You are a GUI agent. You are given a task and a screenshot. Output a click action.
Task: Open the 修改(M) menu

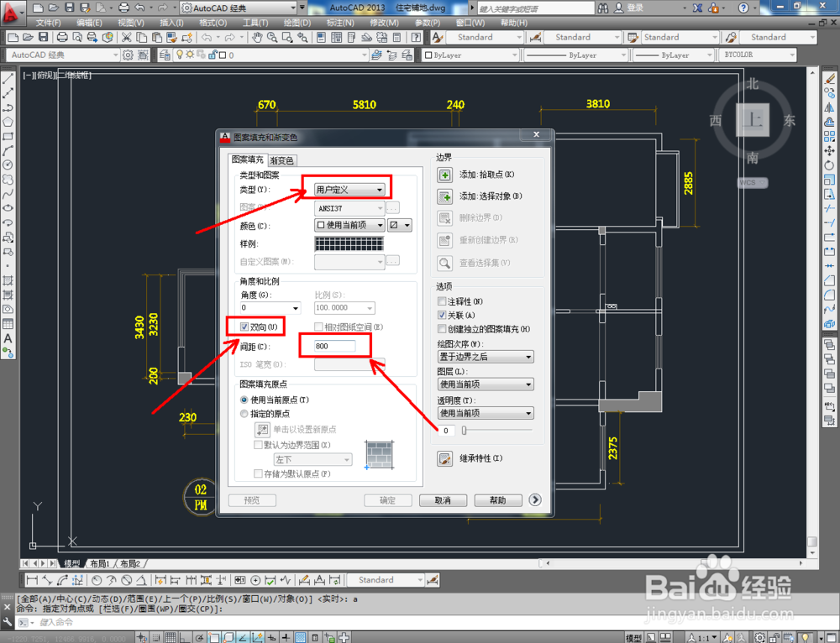click(x=384, y=23)
